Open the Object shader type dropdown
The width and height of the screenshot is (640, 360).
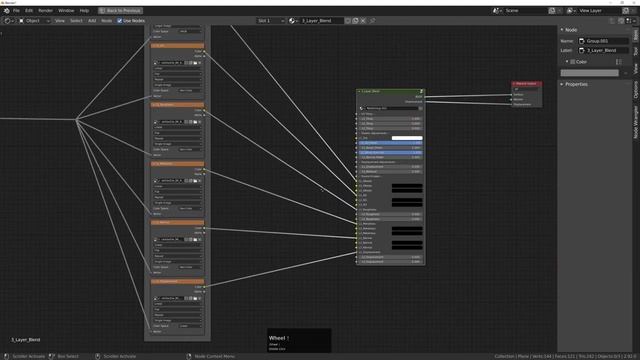(35, 20)
